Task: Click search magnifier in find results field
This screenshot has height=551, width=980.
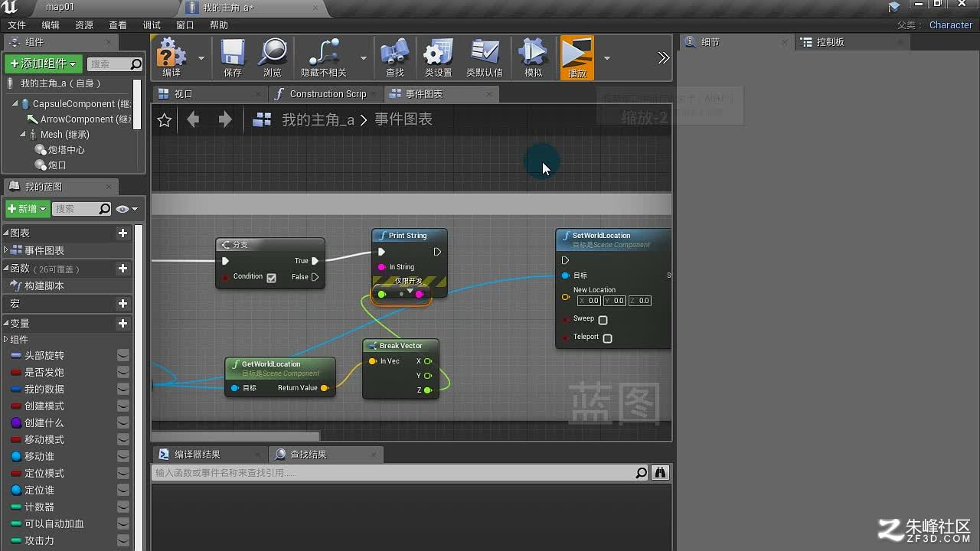Action: tap(642, 473)
